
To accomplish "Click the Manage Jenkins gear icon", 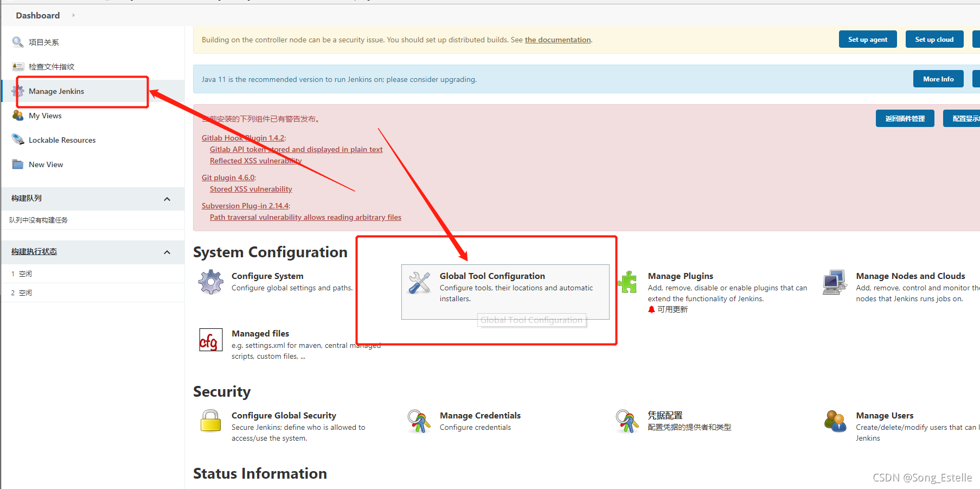I will [x=18, y=91].
